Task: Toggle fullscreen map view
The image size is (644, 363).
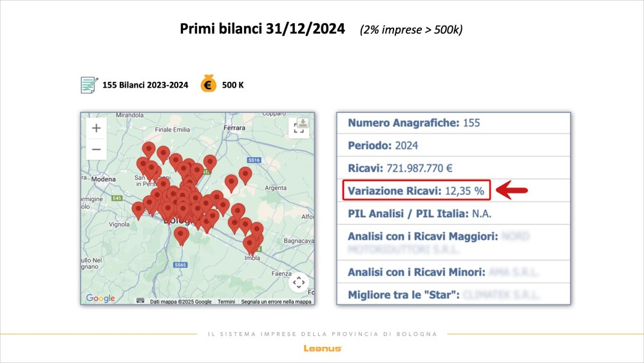Action: point(299,128)
